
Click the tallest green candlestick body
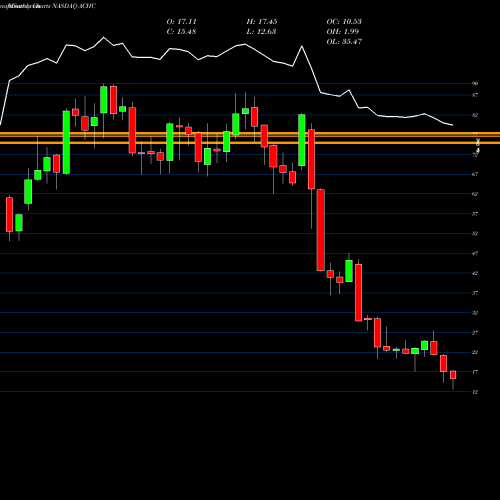pos(66,142)
